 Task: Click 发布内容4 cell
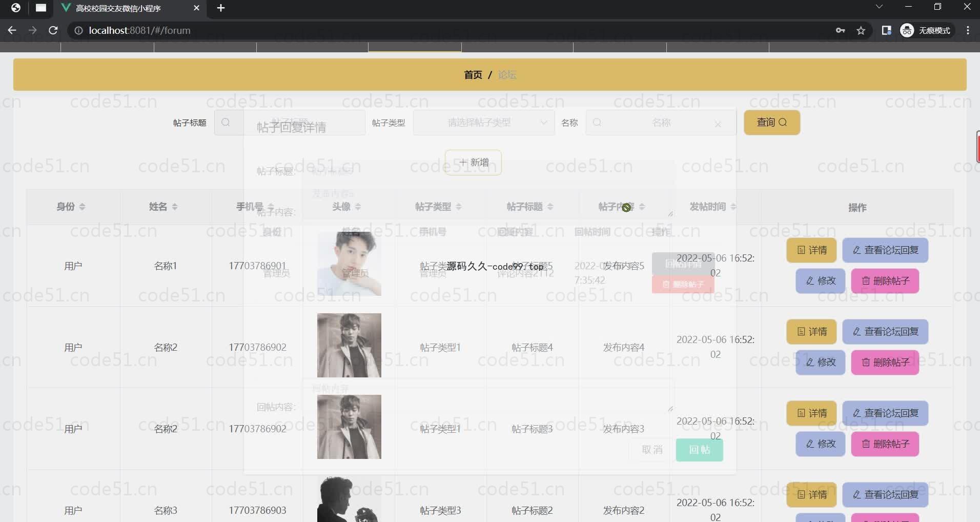click(x=624, y=347)
